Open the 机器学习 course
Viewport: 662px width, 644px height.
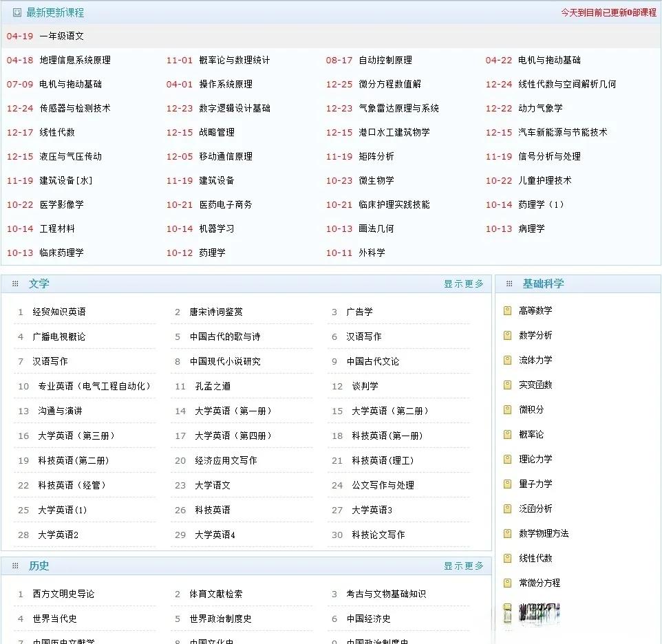click(x=217, y=228)
